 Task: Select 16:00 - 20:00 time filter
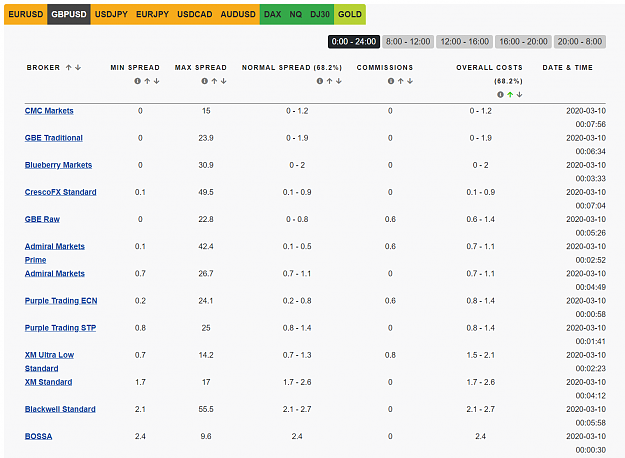point(523,41)
